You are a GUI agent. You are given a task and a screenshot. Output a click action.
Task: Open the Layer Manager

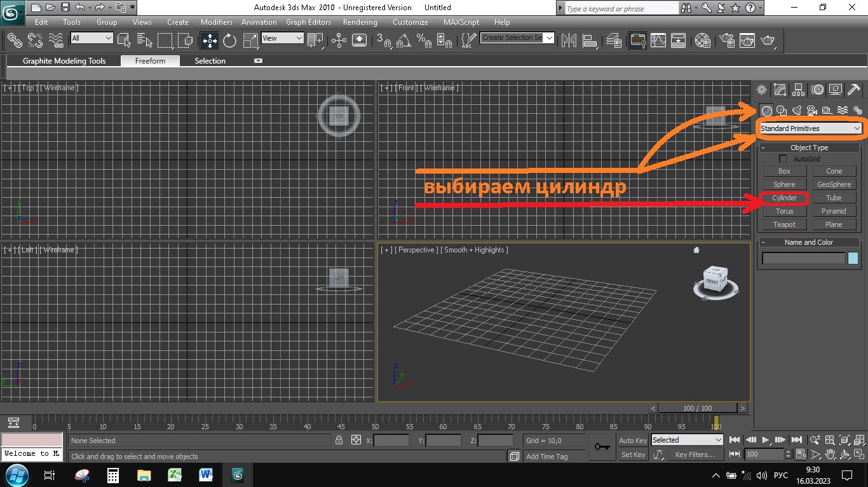tap(614, 40)
